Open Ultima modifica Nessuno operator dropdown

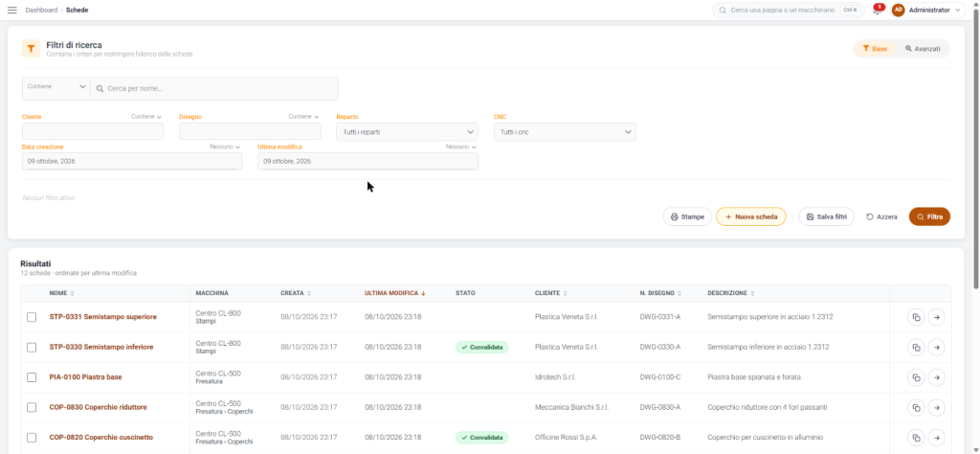click(461, 147)
